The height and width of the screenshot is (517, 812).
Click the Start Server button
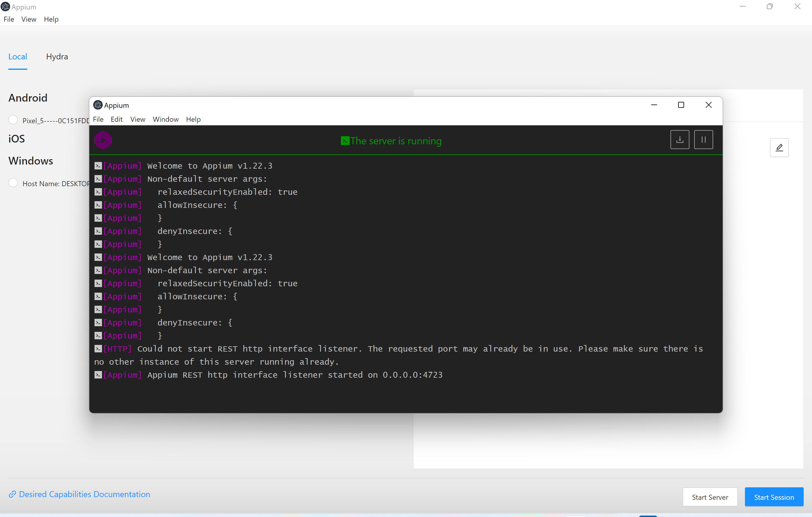[710, 497]
